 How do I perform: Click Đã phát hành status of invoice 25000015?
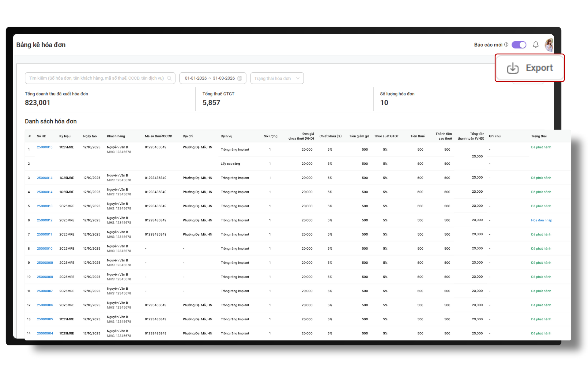point(541,147)
